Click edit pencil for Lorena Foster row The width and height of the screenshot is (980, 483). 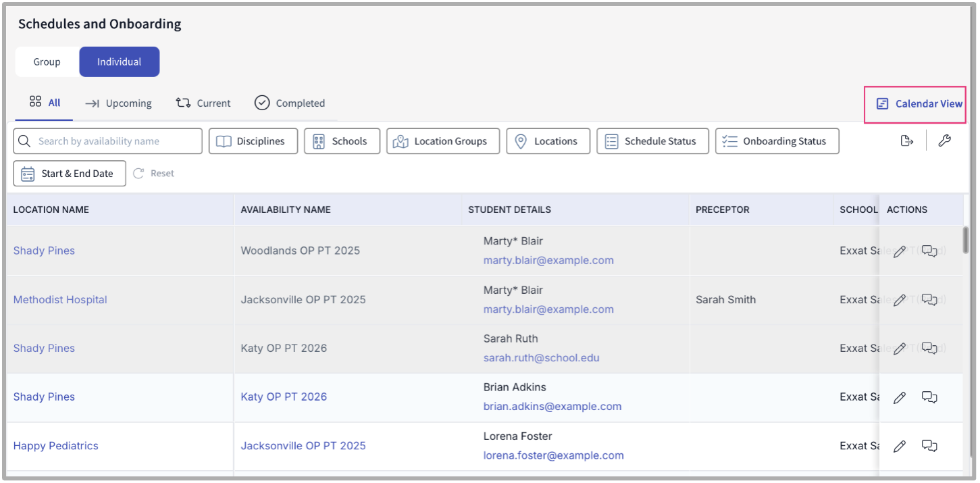point(899,447)
